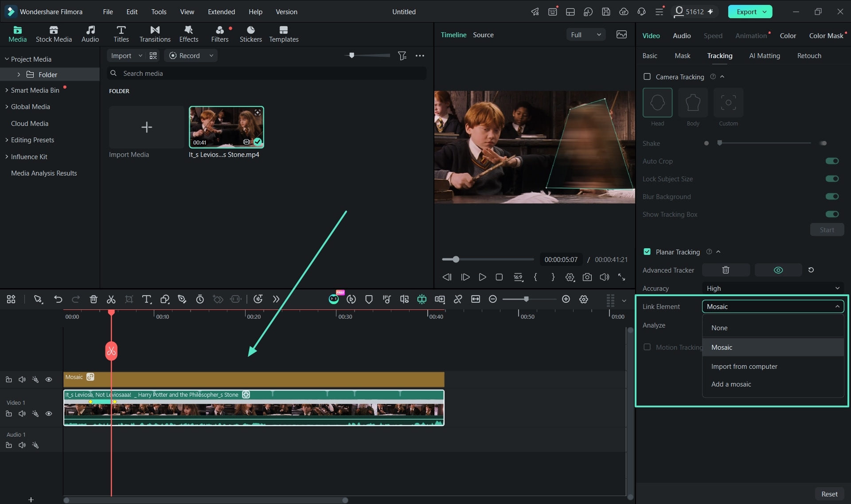This screenshot has height=504, width=851.
Task: Open the Stickers panel
Action: coord(250,34)
